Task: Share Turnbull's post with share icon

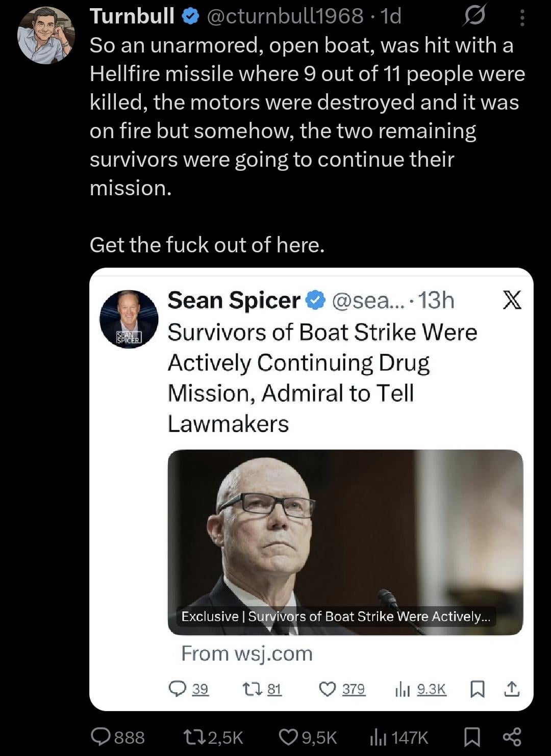Action: tap(512, 737)
